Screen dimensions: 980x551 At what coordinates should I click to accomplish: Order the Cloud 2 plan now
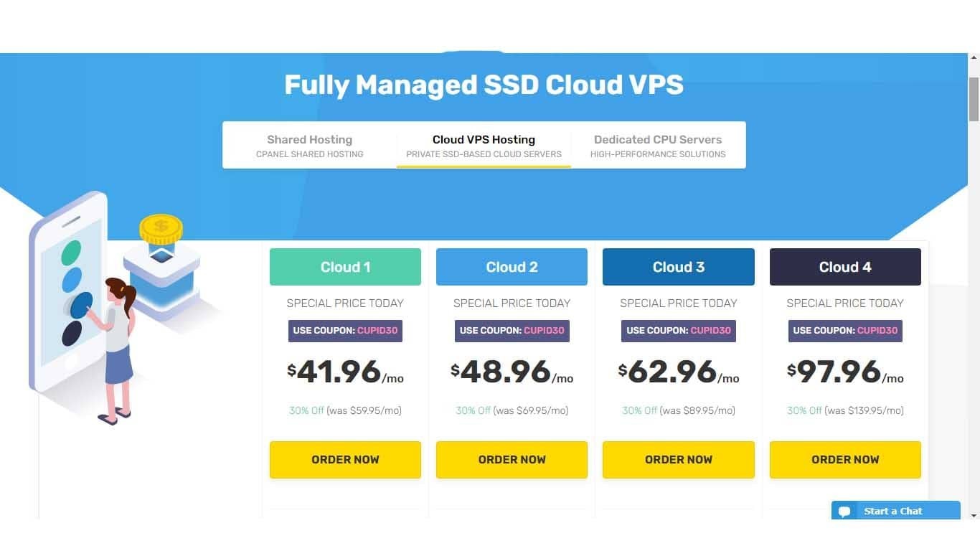tap(512, 459)
